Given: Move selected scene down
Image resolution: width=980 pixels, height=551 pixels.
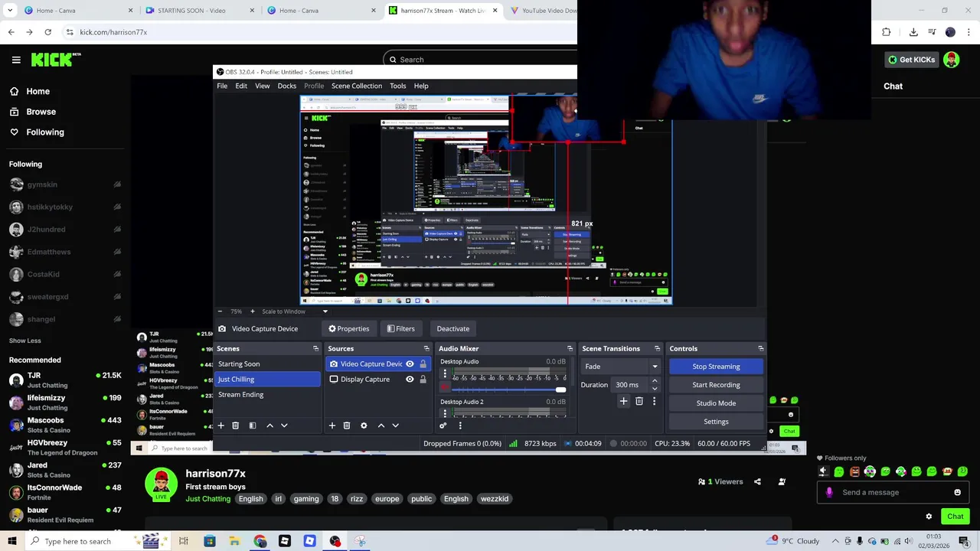Looking at the screenshot, I should 284,425.
